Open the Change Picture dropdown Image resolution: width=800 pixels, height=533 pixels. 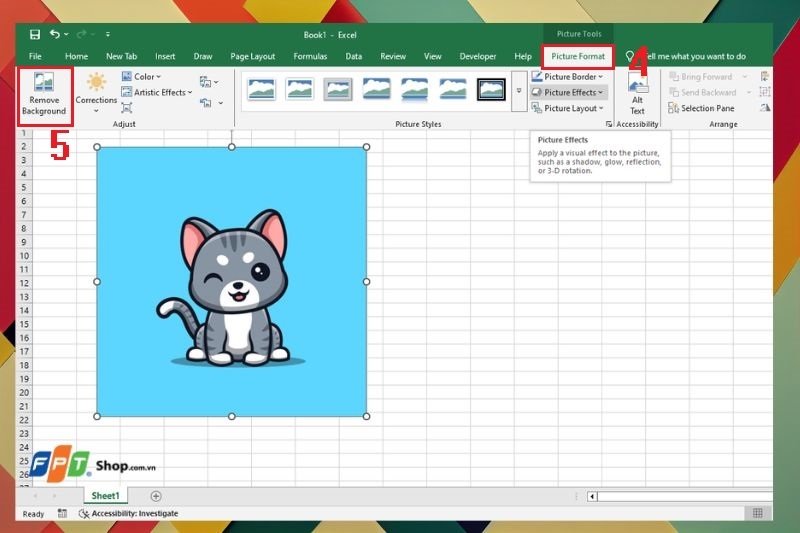209,82
